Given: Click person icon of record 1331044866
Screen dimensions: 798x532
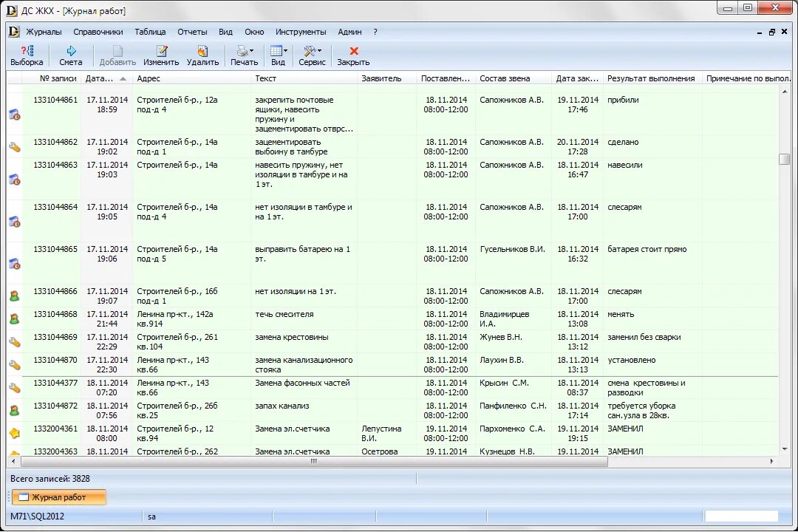Looking at the screenshot, I should [x=15, y=296].
